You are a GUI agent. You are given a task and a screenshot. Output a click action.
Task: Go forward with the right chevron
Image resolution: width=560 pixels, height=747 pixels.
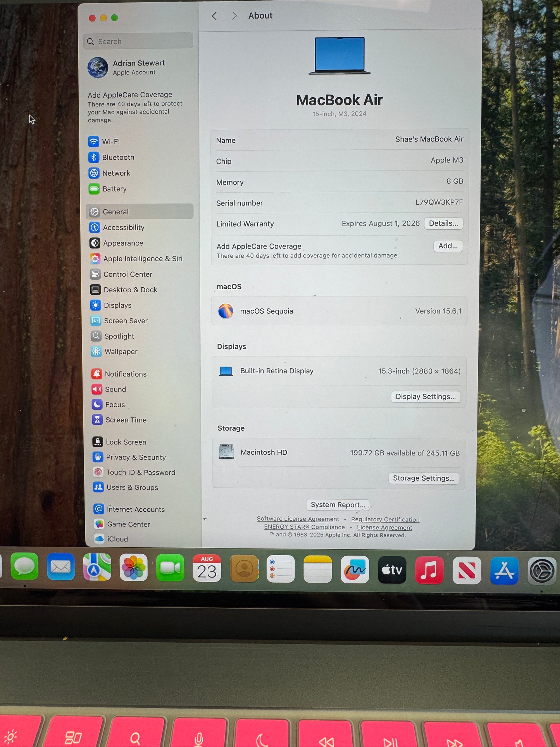[x=234, y=16]
